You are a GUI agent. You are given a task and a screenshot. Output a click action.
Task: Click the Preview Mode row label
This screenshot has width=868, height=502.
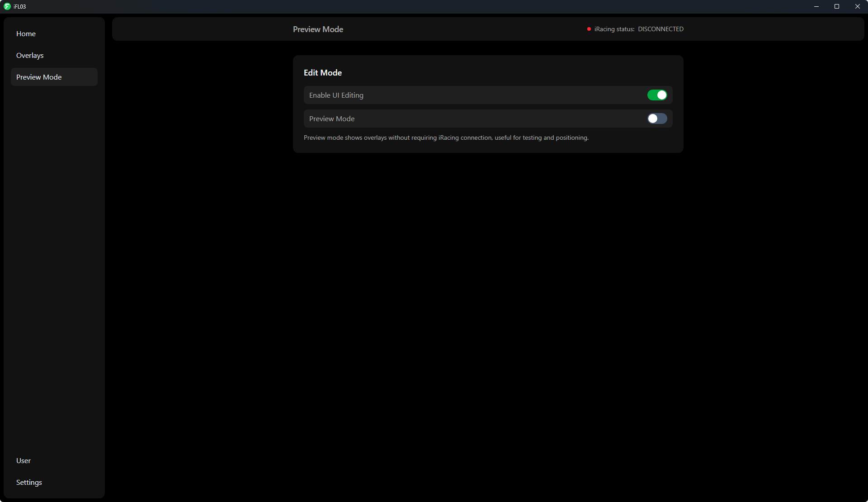(x=332, y=118)
